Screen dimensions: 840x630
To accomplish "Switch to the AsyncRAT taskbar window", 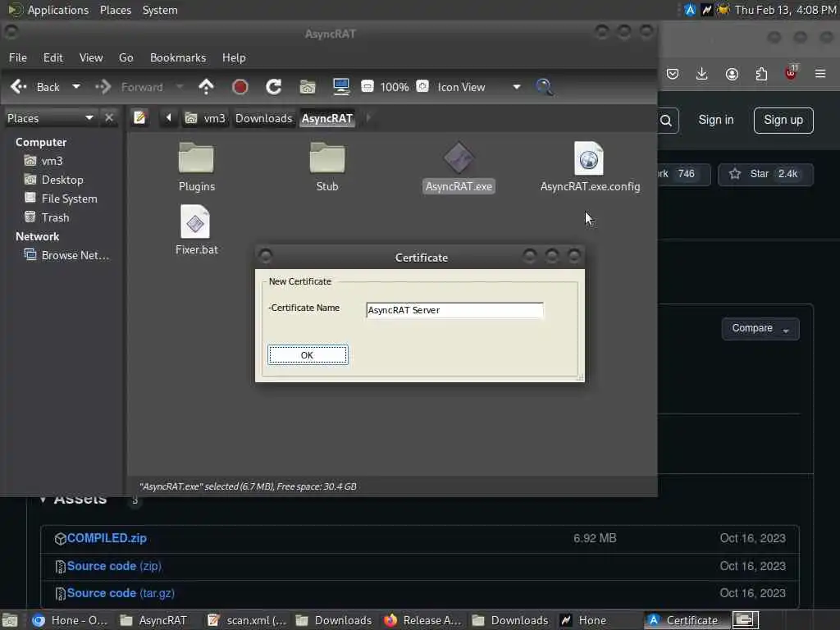I will [x=153, y=620].
